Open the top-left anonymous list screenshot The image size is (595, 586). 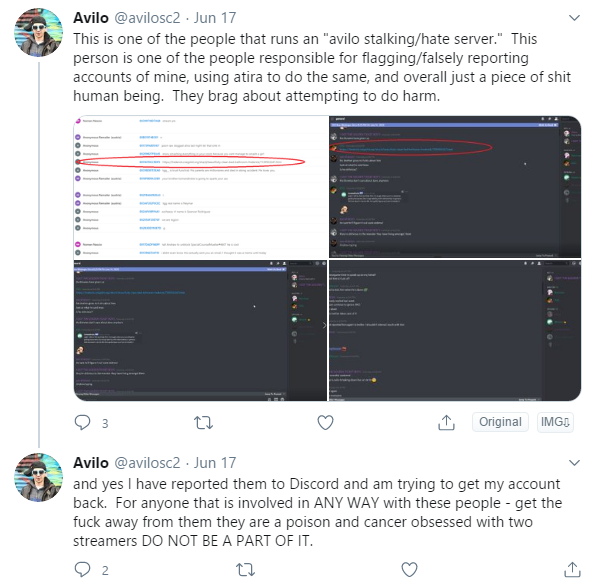(201, 187)
